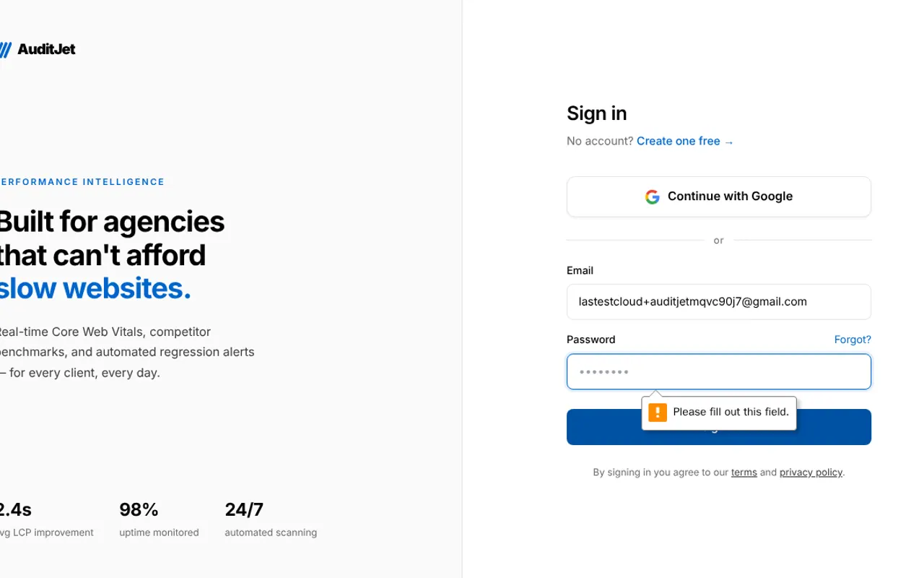The height and width of the screenshot is (578, 924).
Task: Click the Password field label
Action: point(591,340)
